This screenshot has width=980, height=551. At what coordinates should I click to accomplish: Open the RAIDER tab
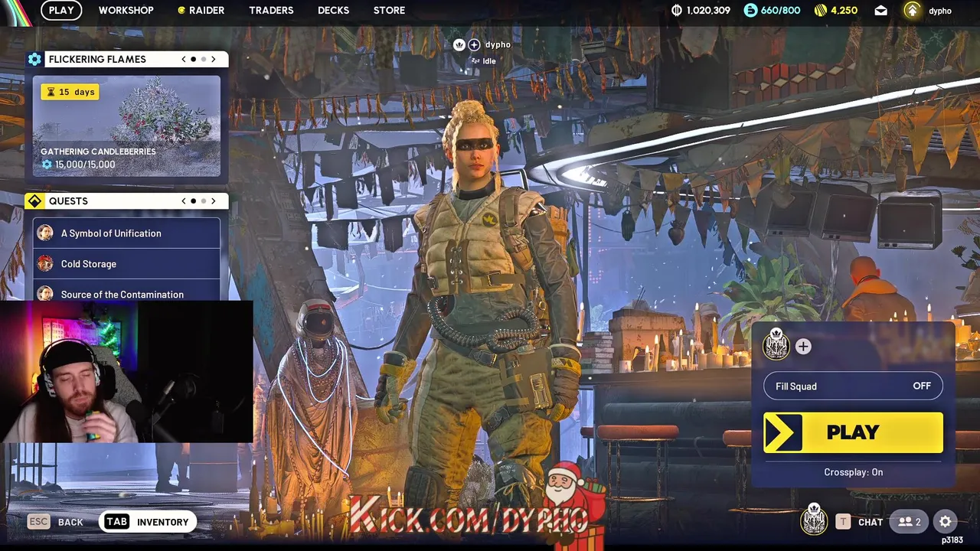point(207,10)
